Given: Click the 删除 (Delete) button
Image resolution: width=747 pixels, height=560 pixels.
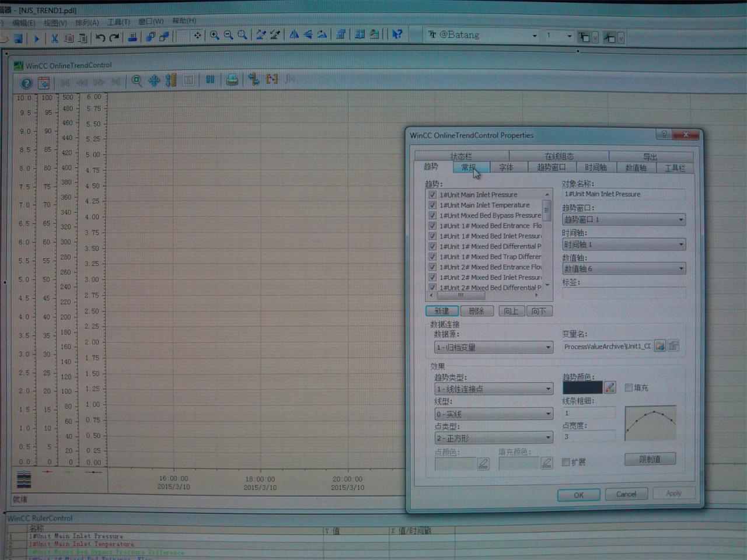Looking at the screenshot, I should pos(476,311).
